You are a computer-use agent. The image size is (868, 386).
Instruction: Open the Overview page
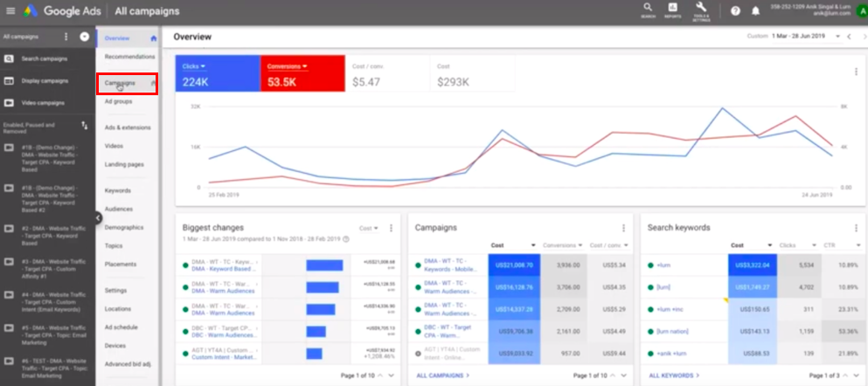click(x=117, y=38)
